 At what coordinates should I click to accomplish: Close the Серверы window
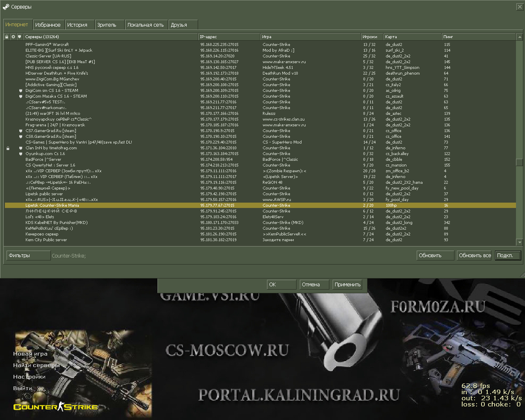[x=520, y=7]
